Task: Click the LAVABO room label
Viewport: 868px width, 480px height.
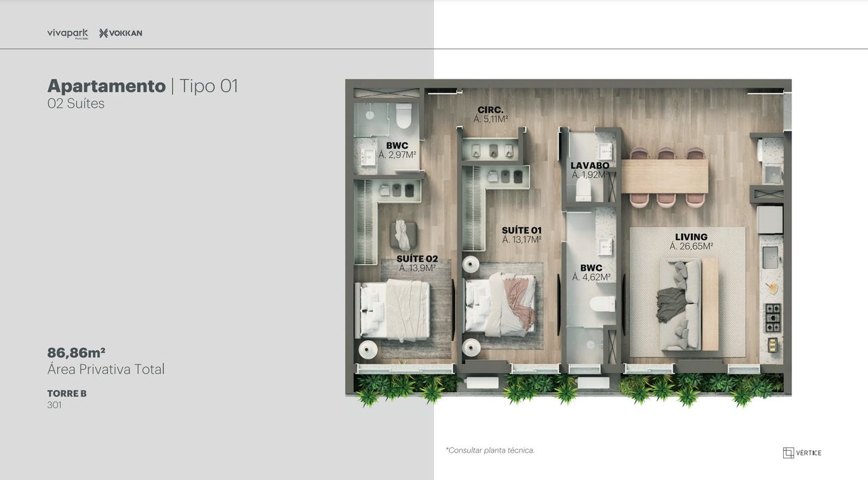Action: 589,165
